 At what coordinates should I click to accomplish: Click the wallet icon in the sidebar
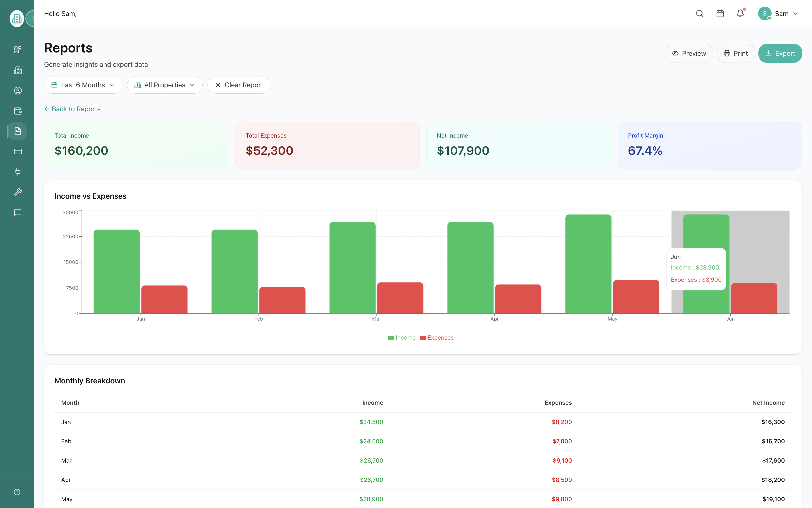pos(17,111)
